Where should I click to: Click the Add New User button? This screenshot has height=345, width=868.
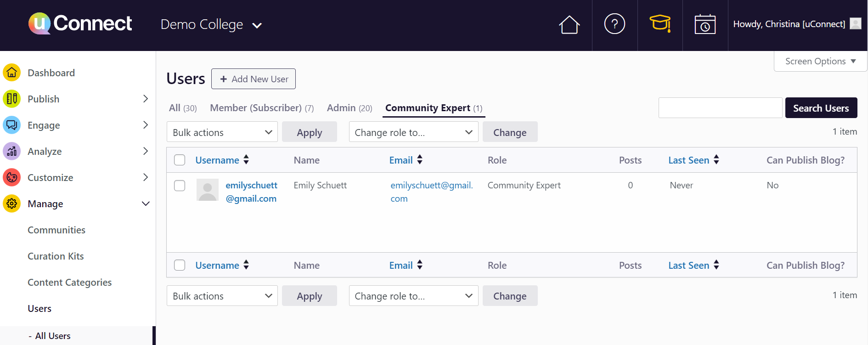[254, 79]
